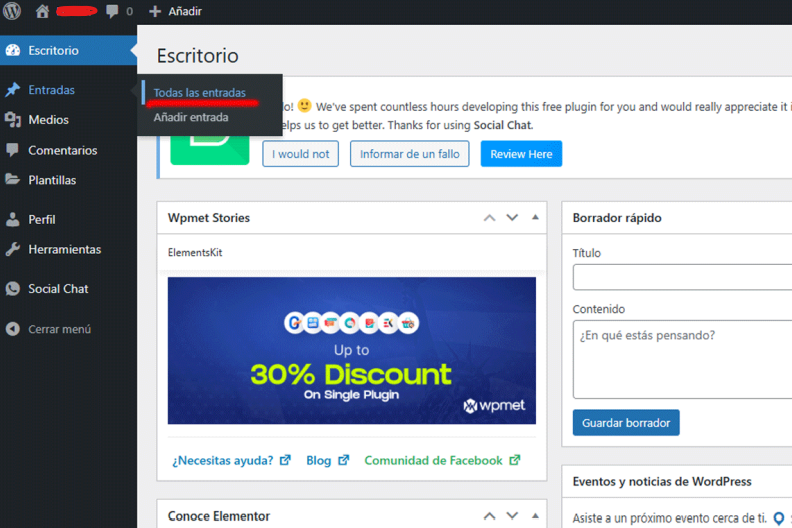
Task: Click the Entradas pushpin icon
Action: [x=13, y=89]
